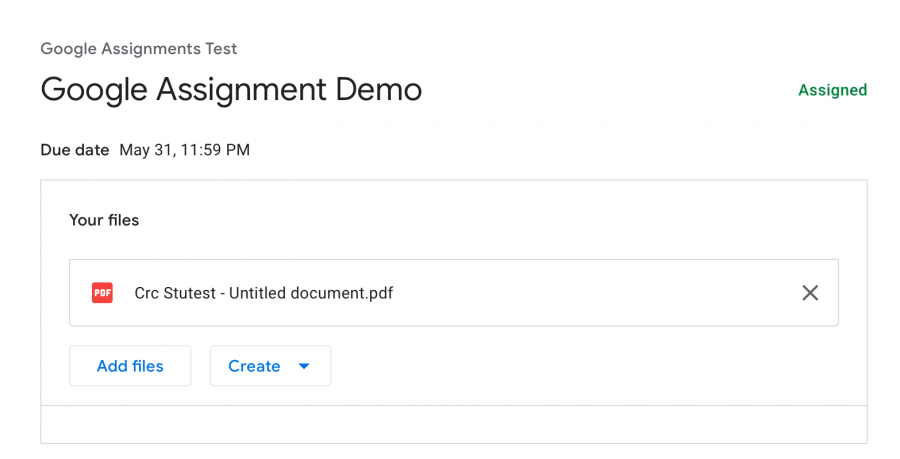The width and height of the screenshot is (900, 459).
Task: Go to Google Assignments Test course link
Action: [x=138, y=49]
